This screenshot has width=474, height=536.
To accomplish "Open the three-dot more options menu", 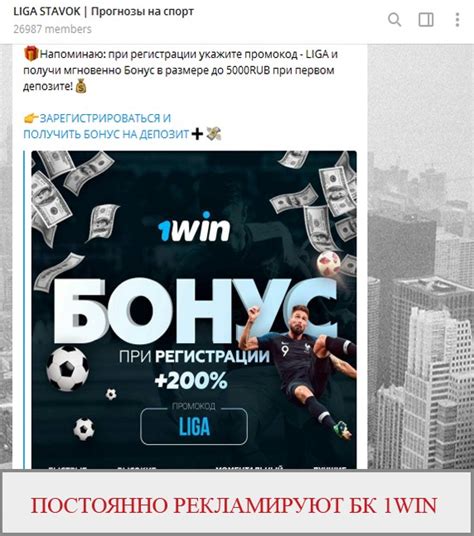I will point(457,19).
